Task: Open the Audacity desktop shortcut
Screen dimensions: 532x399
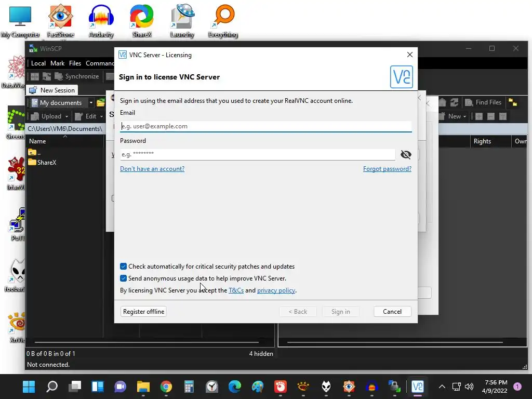Action: [x=101, y=21]
